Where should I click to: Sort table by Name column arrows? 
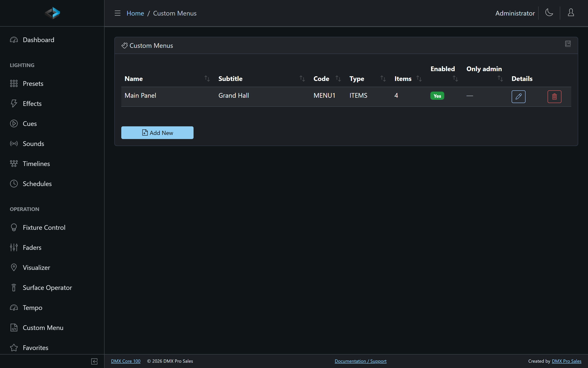pos(207,79)
